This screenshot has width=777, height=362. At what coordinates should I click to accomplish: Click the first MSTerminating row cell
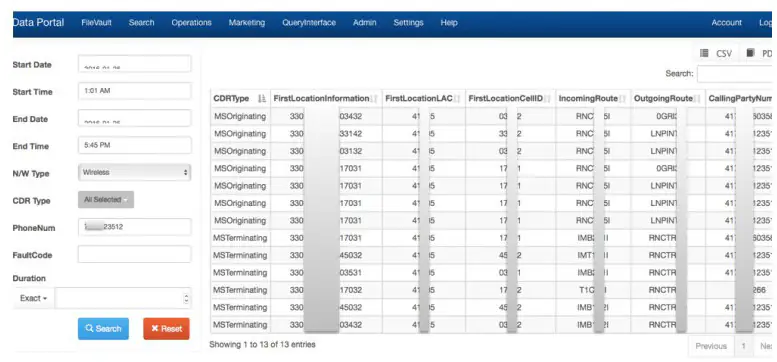point(240,238)
